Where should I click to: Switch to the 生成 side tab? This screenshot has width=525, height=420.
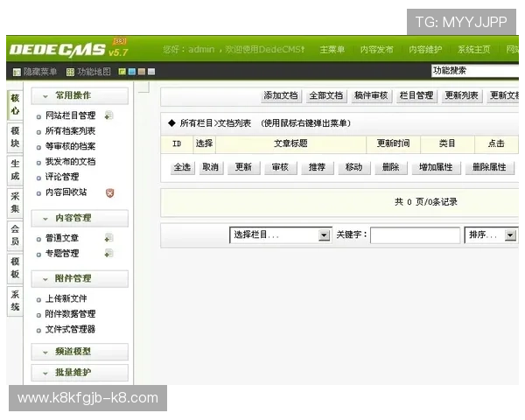point(15,170)
